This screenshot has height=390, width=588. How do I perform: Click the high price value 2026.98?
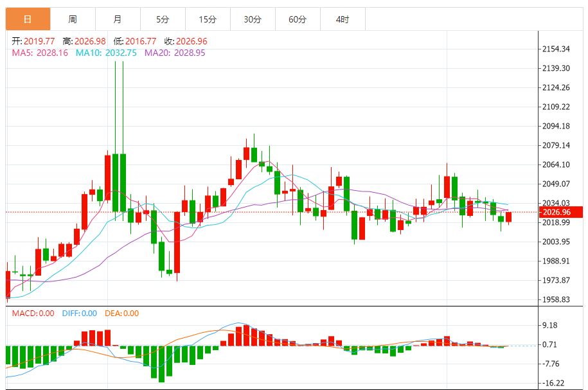90,41
